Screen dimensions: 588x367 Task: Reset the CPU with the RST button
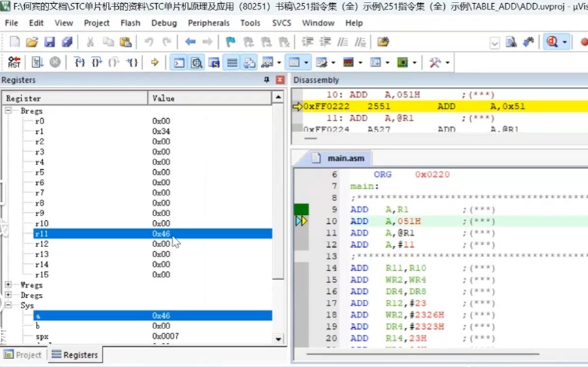click(x=14, y=62)
